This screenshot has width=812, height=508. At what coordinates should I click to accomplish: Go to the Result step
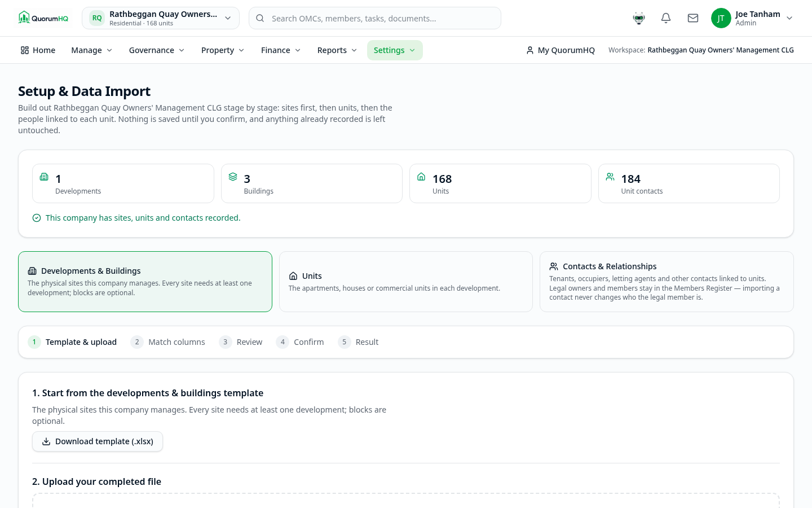click(358, 342)
